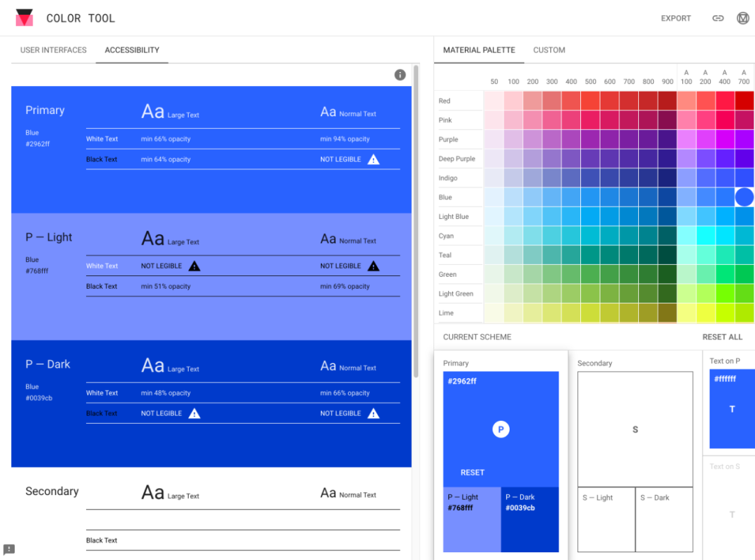Click P-Light 'min 51% opacity' text

point(166,286)
